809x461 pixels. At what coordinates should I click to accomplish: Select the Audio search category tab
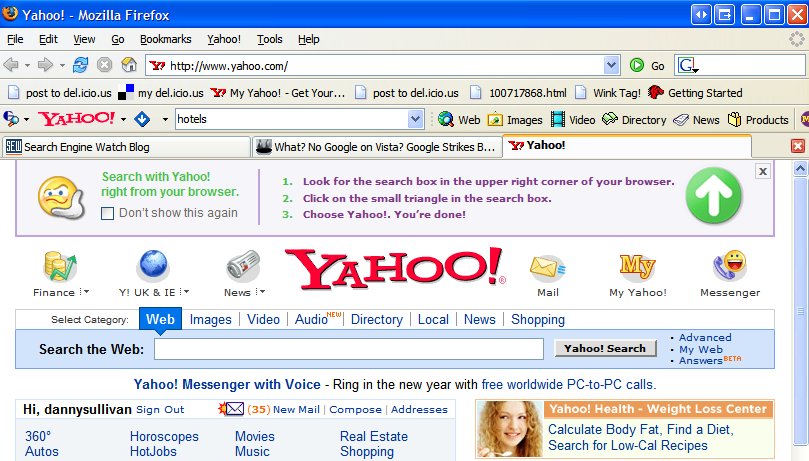(x=311, y=320)
